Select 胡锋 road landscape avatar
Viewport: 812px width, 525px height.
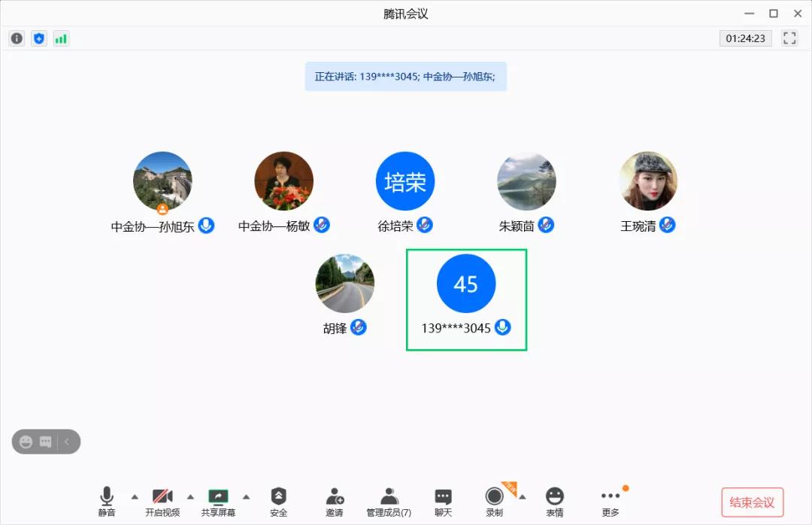tap(345, 284)
